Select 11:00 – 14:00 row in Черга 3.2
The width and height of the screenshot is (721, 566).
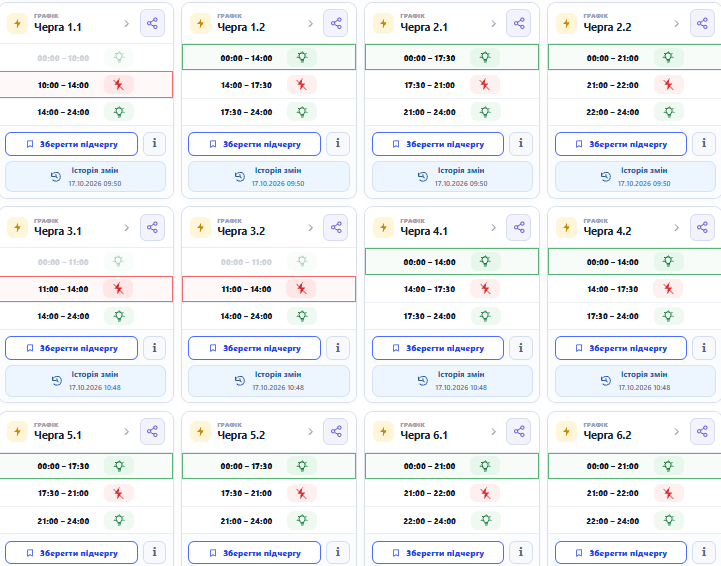point(269,289)
